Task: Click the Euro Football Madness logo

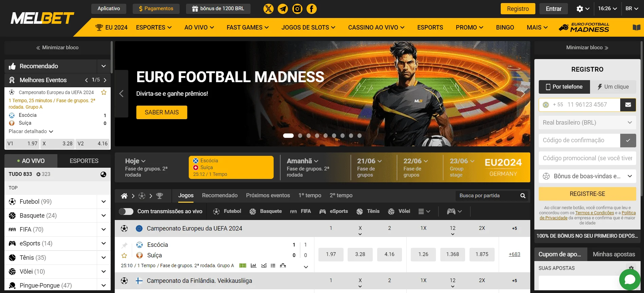Action: (x=584, y=28)
